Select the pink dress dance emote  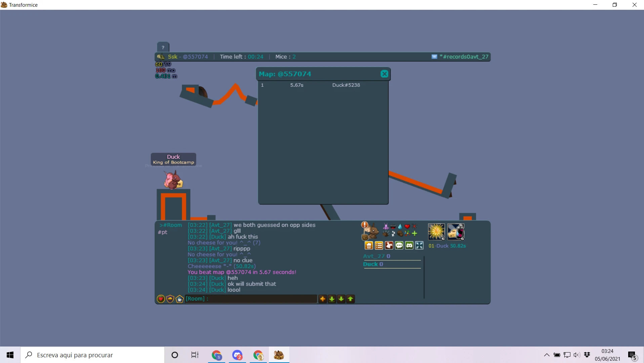[386, 226]
